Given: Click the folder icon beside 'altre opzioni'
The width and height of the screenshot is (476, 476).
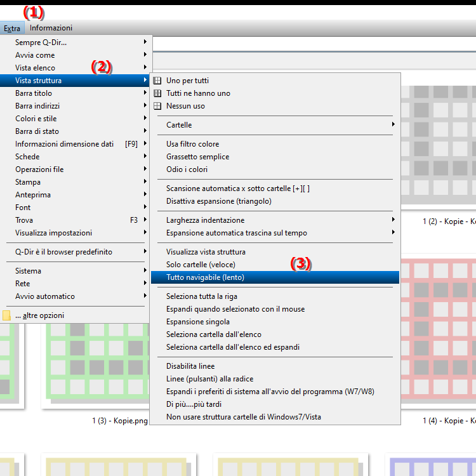Looking at the screenshot, I should click(6, 315).
